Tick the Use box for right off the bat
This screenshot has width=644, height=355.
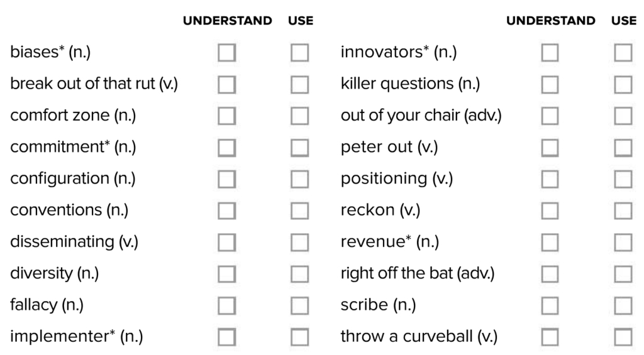tap(623, 274)
